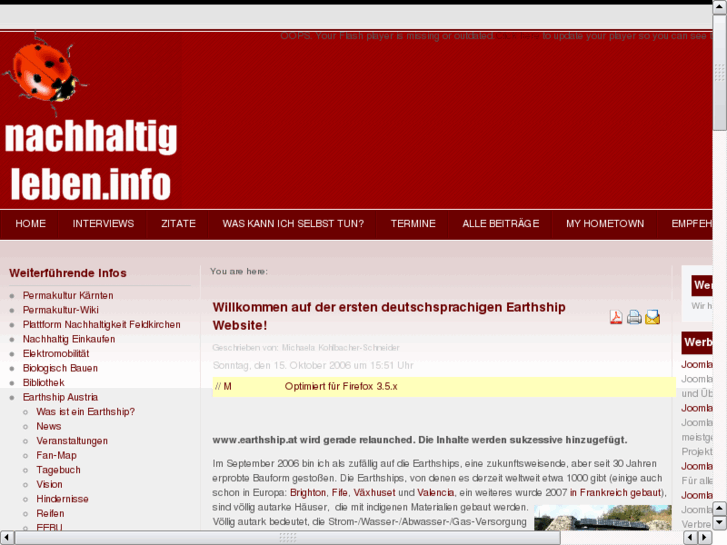Click the 'Geschrieben von: Michaela Kohlbacher-Schneider' line

click(x=306, y=347)
